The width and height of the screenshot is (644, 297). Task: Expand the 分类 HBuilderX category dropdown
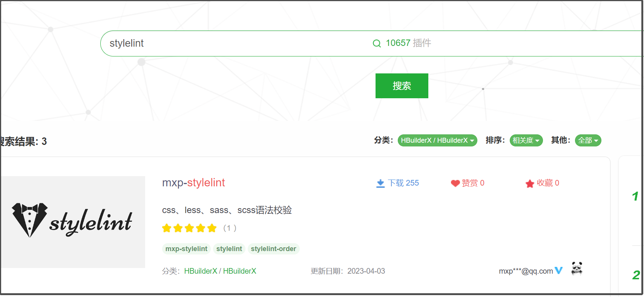click(437, 140)
